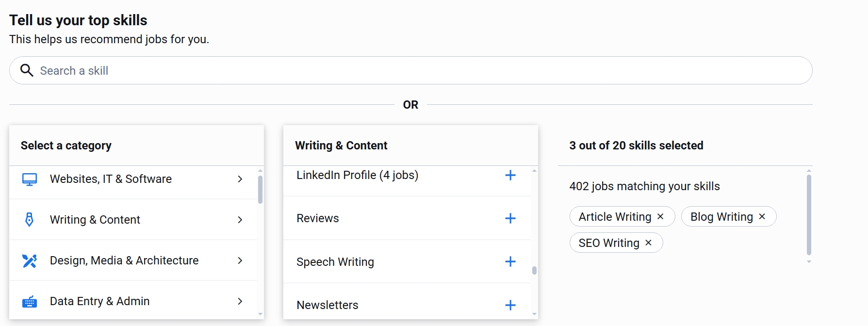Choose the Speech Writing skill row
Screen dimensions: 868x326
coord(407,261)
